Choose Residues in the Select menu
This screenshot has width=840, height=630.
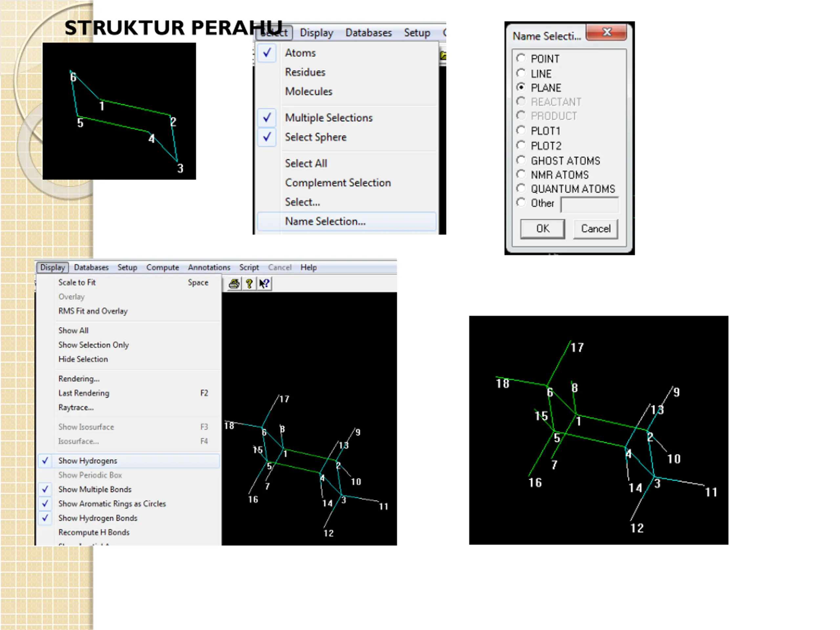click(347, 72)
